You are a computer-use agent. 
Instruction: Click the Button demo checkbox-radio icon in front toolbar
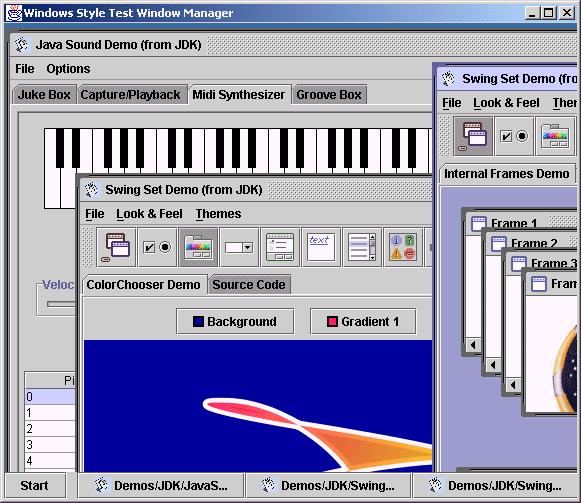(x=157, y=247)
